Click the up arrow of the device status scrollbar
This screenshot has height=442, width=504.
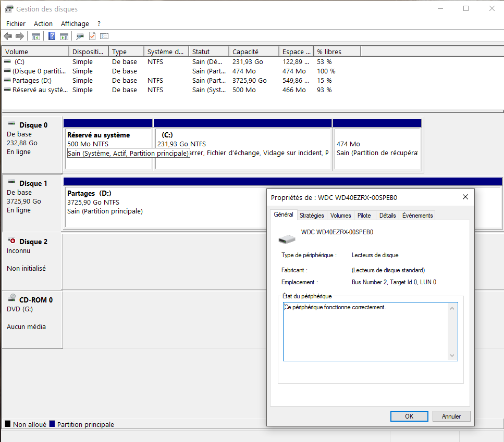click(x=452, y=308)
